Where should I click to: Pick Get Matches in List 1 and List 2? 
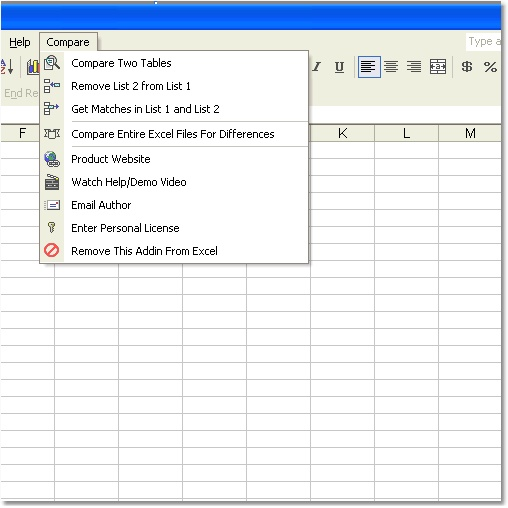(x=174, y=109)
